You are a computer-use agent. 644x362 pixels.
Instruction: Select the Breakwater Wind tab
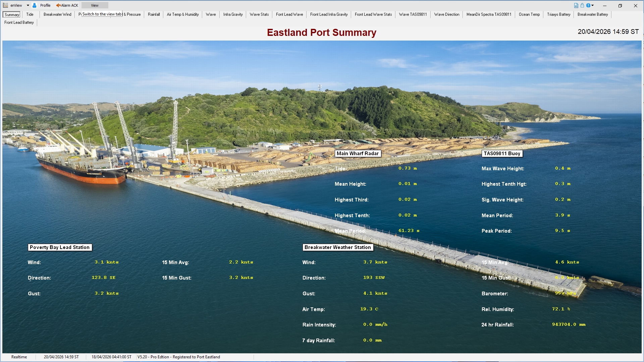(57, 14)
